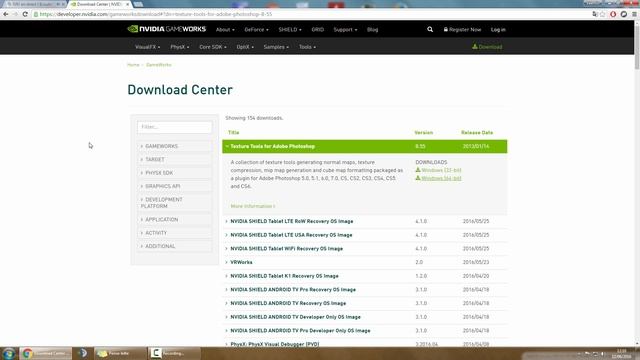Image resolution: width=640 pixels, height=360 pixels.
Task: Collapse Texture Tools for Adobe Photoshop row
Action: 364,147
